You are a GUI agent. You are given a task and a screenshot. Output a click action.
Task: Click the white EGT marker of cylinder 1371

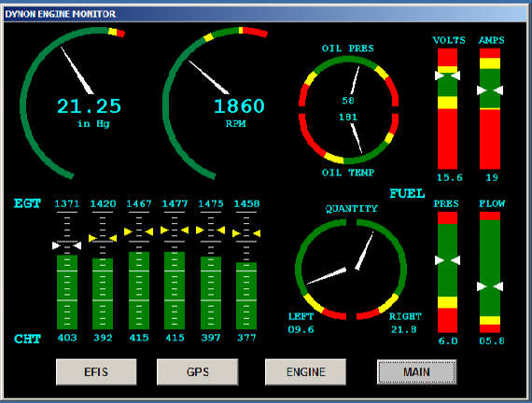point(67,245)
